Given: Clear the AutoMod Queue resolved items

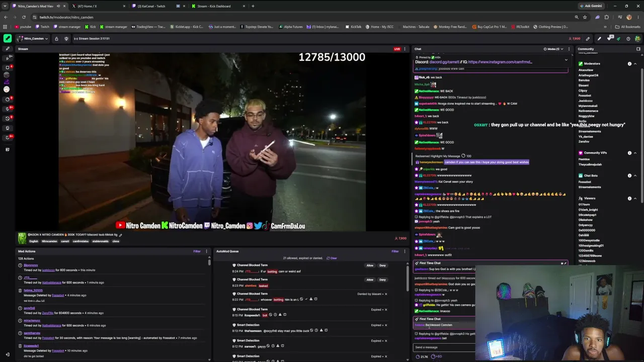Looking at the screenshot, I should [x=332, y=258].
